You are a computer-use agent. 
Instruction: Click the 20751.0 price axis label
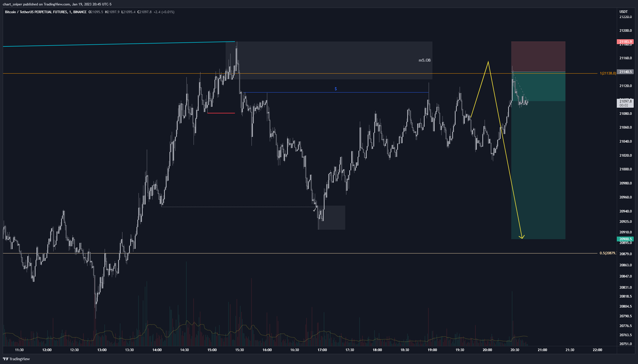(x=625, y=344)
